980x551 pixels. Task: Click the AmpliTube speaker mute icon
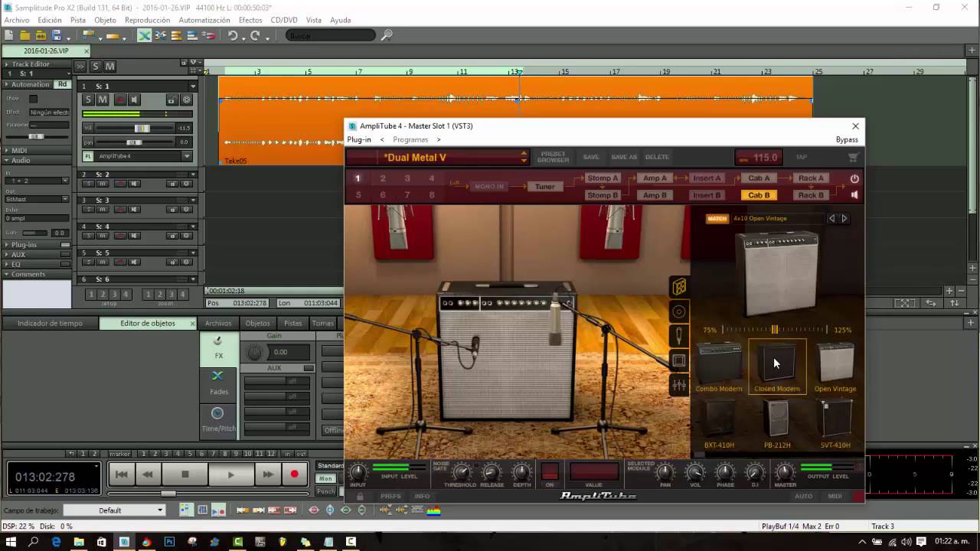(854, 195)
